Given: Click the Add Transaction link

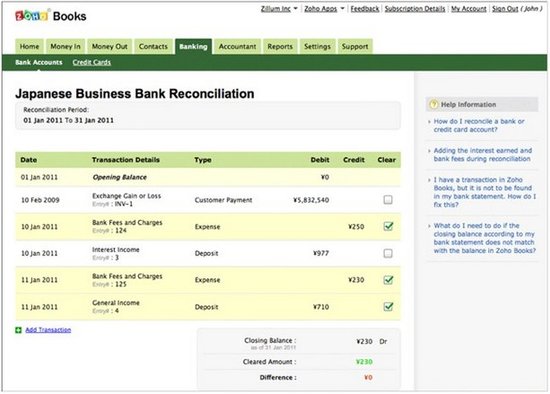Looking at the screenshot, I should pyautogui.click(x=48, y=330).
